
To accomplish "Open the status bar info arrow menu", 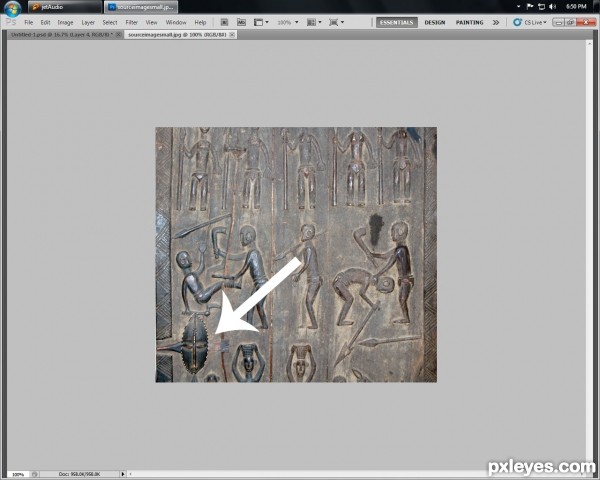I will 122,474.
